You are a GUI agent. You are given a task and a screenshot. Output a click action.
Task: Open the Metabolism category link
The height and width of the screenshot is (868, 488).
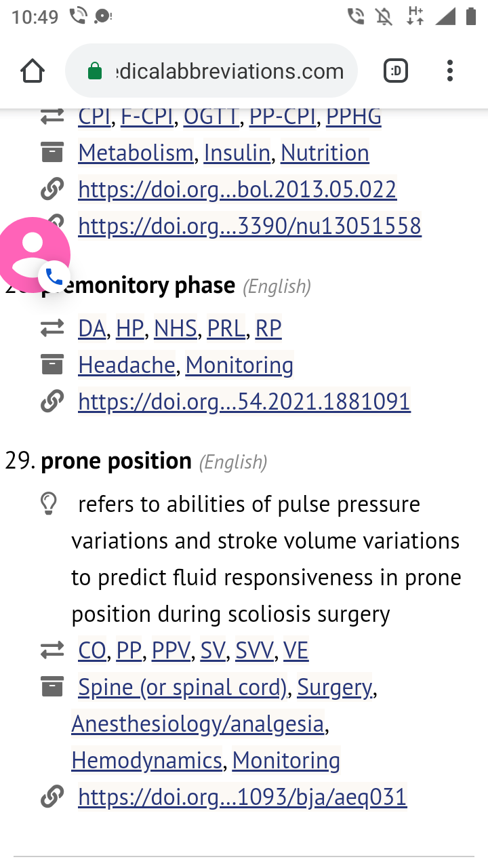tap(136, 153)
